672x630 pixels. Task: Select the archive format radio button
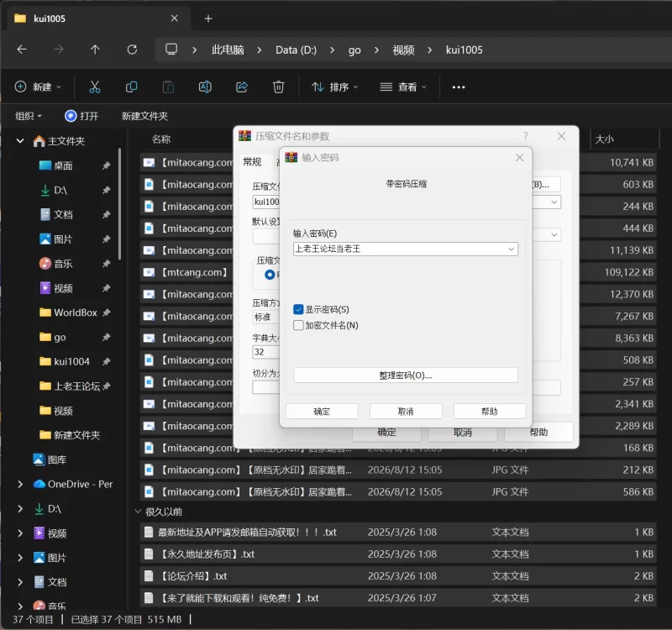[270, 275]
